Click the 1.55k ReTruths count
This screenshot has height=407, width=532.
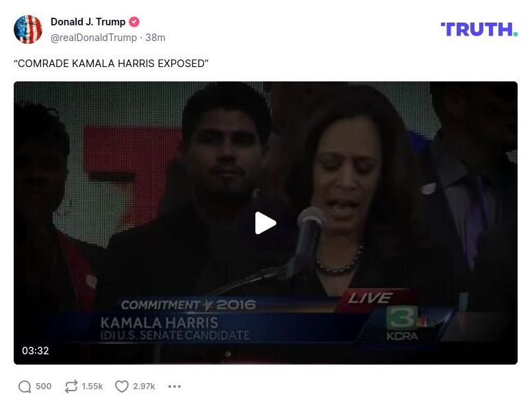(x=92, y=386)
